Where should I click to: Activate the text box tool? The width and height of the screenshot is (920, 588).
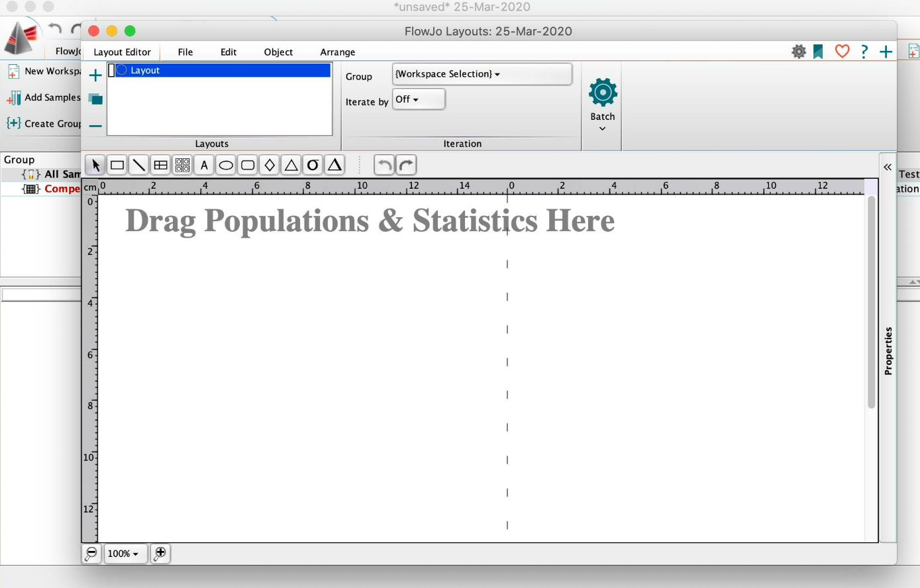(x=204, y=165)
